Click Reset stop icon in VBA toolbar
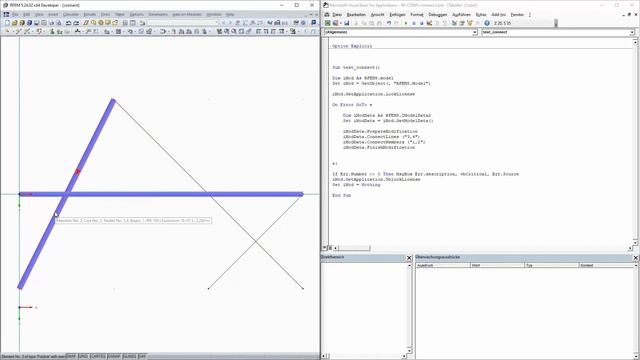Screen dimensions: 640x360 421,23
